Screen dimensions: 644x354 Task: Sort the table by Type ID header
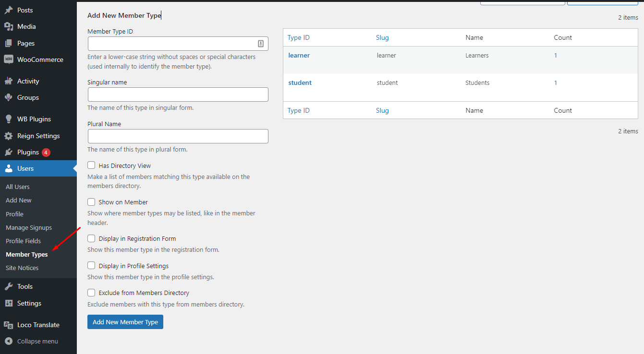click(x=299, y=37)
